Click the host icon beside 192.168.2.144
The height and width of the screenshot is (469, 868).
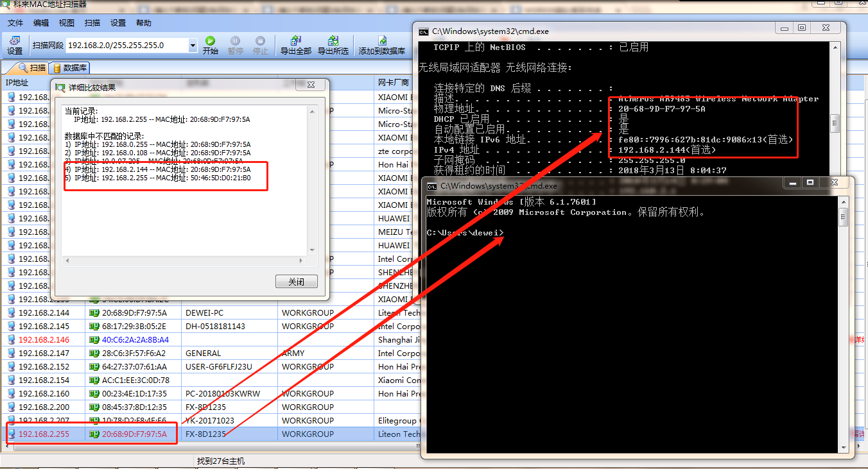point(11,313)
